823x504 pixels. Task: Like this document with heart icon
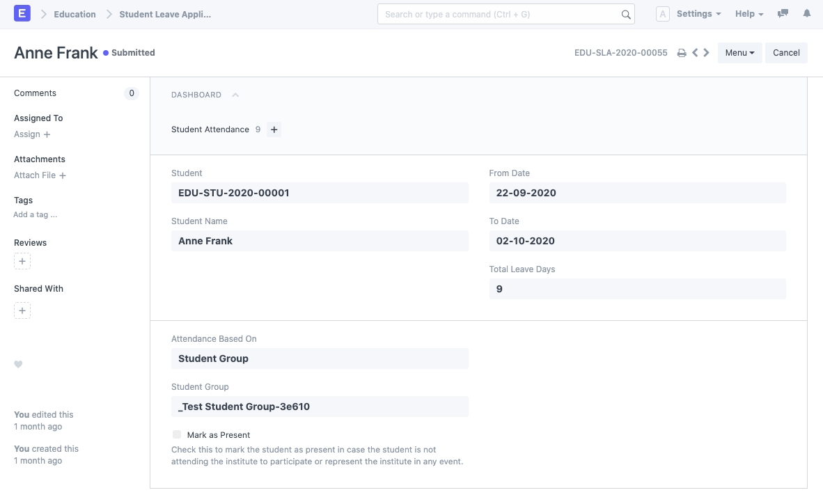click(19, 364)
